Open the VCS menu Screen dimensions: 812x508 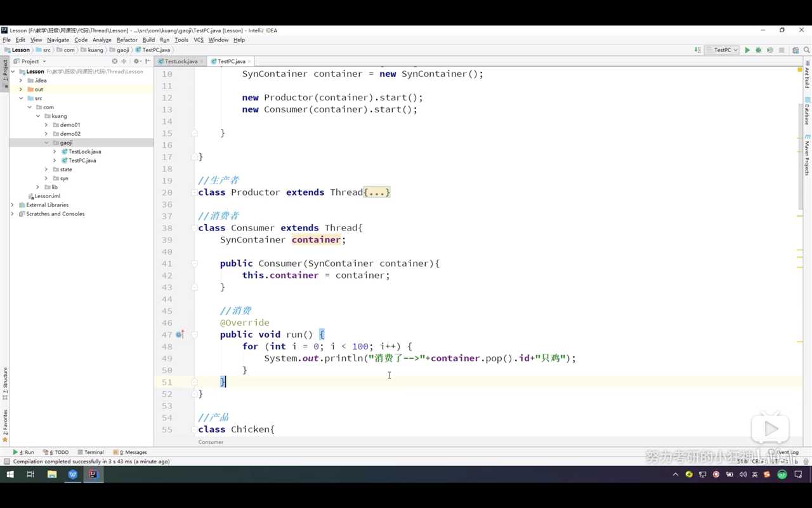[199, 40]
